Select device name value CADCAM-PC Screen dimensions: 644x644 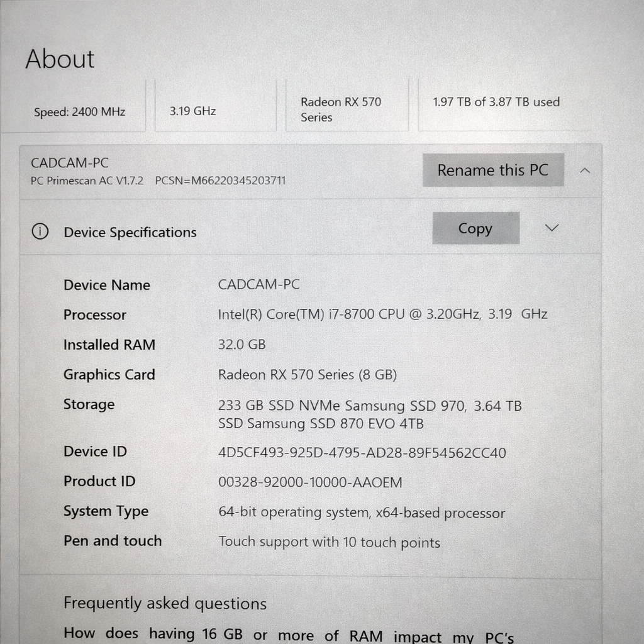(258, 284)
